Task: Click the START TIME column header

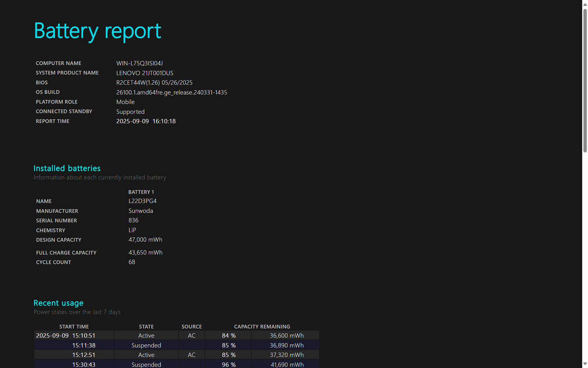Action: [x=74, y=326]
